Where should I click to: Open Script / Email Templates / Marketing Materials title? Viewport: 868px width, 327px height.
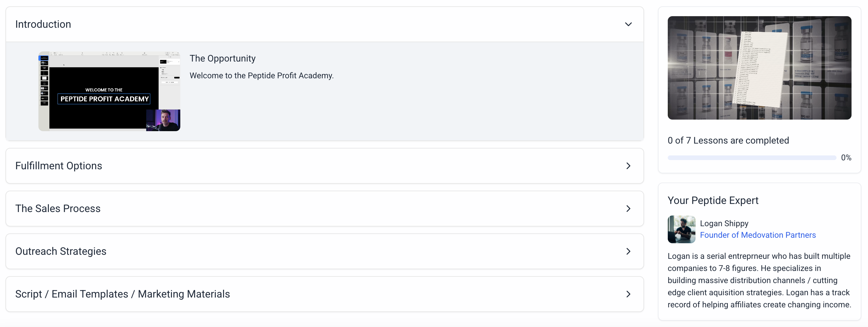(123, 294)
